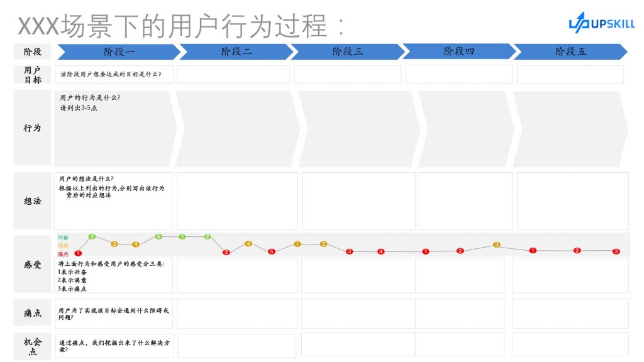Select the 阶段三 arrow header
The height and width of the screenshot is (362, 644).
pyautogui.click(x=347, y=52)
